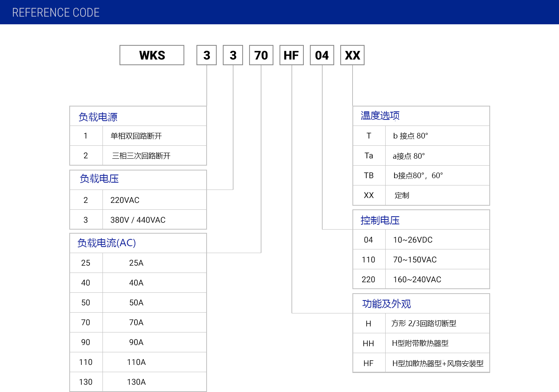Click the WKS model code box
This screenshot has width=559, height=392.
pos(151,55)
